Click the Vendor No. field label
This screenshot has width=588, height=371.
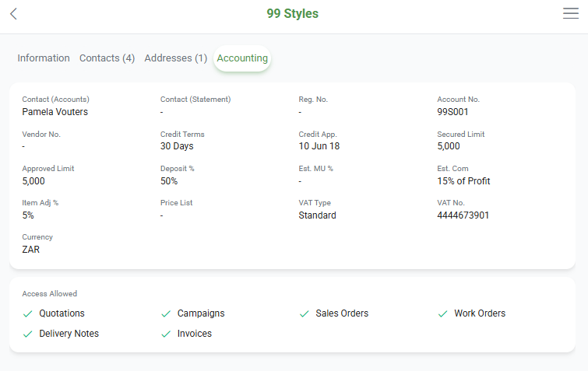pyautogui.click(x=41, y=134)
